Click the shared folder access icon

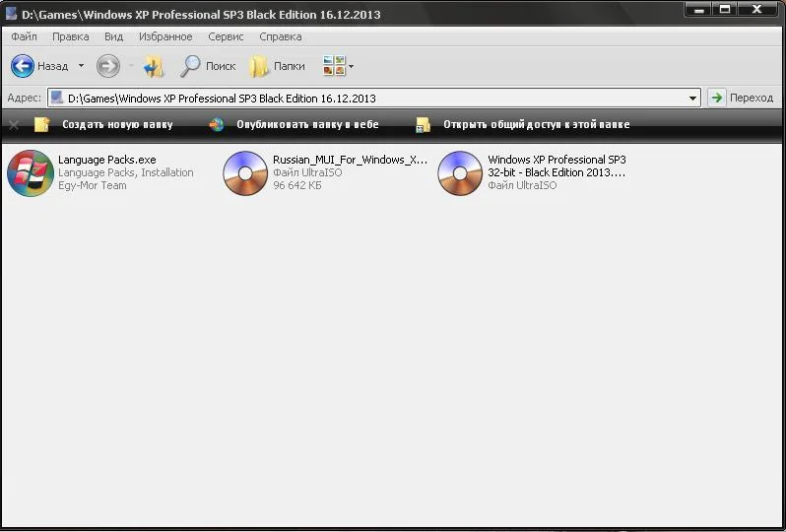(424, 125)
